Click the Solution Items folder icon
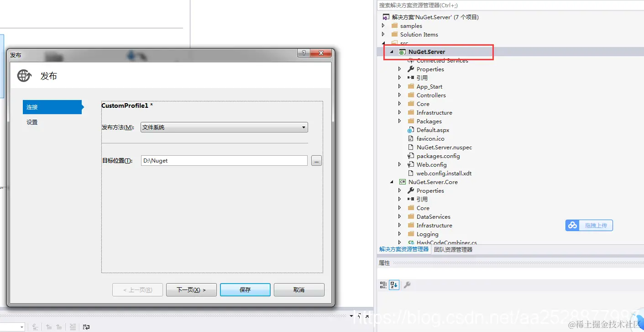Screen dimensions: 644x332 coord(394,35)
